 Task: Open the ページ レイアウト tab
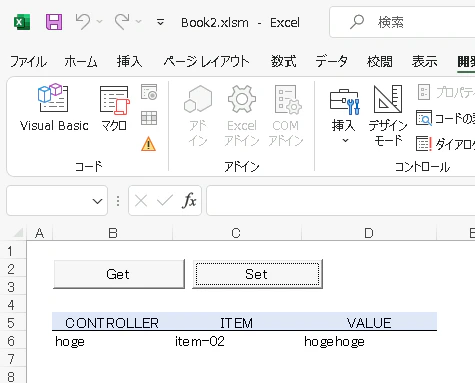tap(206, 62)
